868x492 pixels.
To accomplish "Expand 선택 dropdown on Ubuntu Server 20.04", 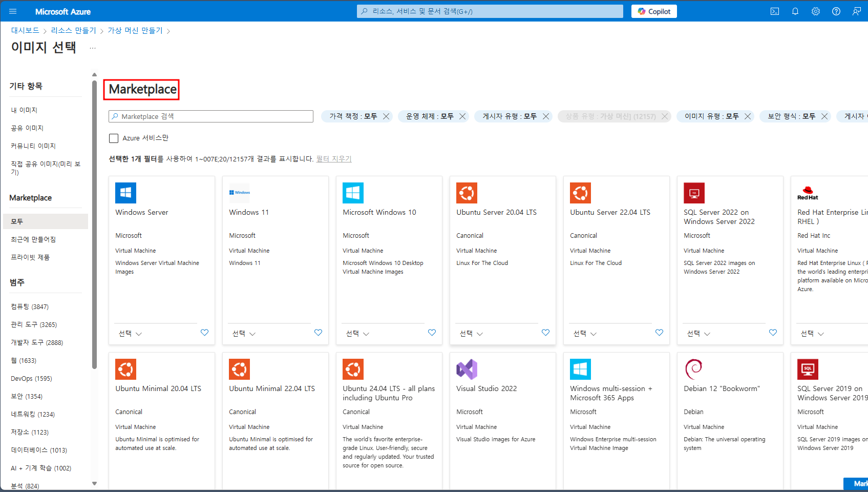I will (472, 334).
